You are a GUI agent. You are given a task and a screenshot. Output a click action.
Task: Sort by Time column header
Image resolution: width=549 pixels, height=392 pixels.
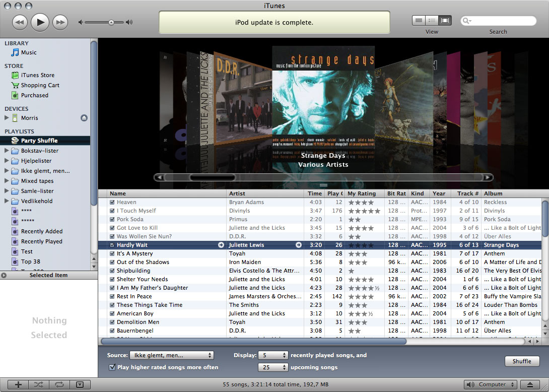point(314,193)
